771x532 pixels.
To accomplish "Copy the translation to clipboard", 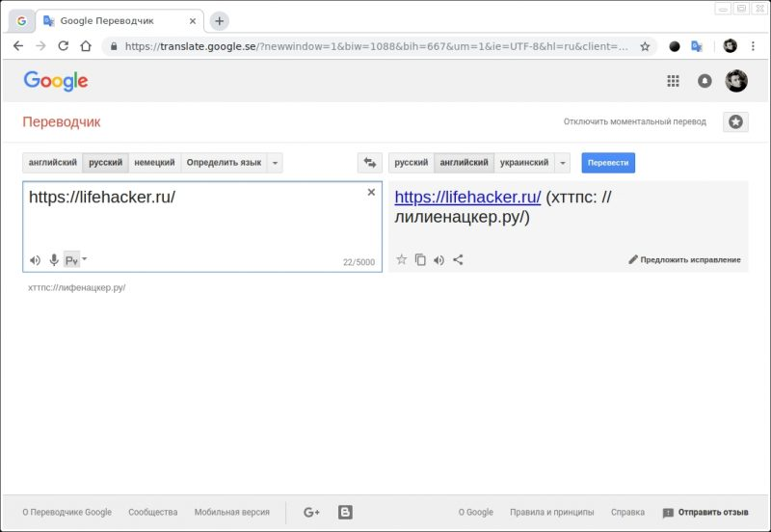I will click(x=420, y=259).
